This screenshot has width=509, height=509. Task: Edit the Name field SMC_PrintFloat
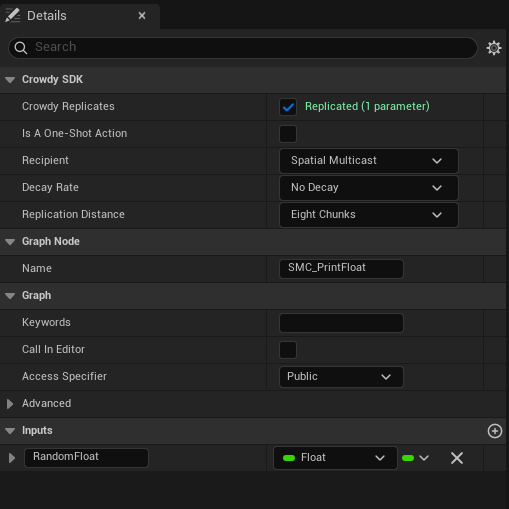click(x=341, y=268)
